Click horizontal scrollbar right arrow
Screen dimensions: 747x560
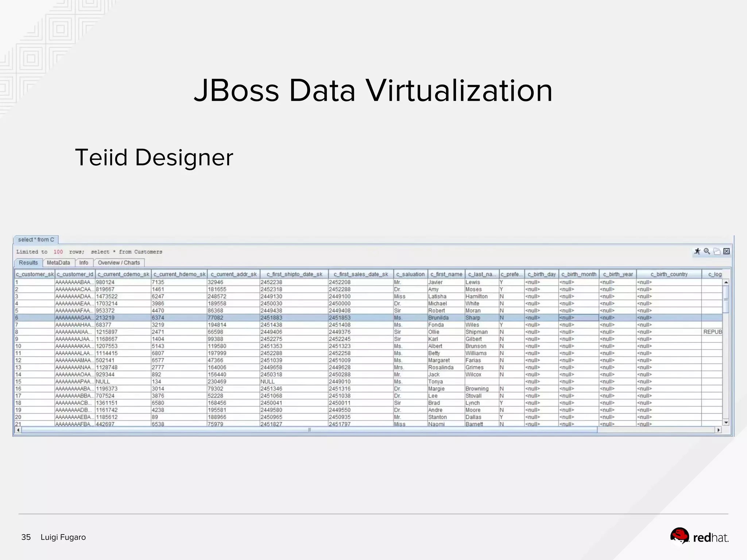tap(719, 430)
